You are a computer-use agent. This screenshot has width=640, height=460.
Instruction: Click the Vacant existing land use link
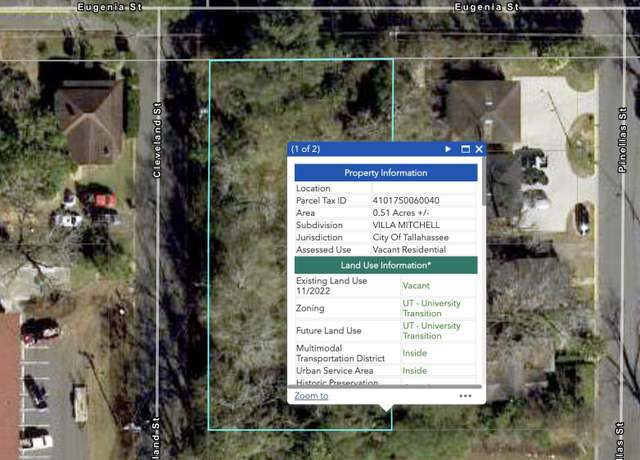pyautogui.click(x=416, y=286)
